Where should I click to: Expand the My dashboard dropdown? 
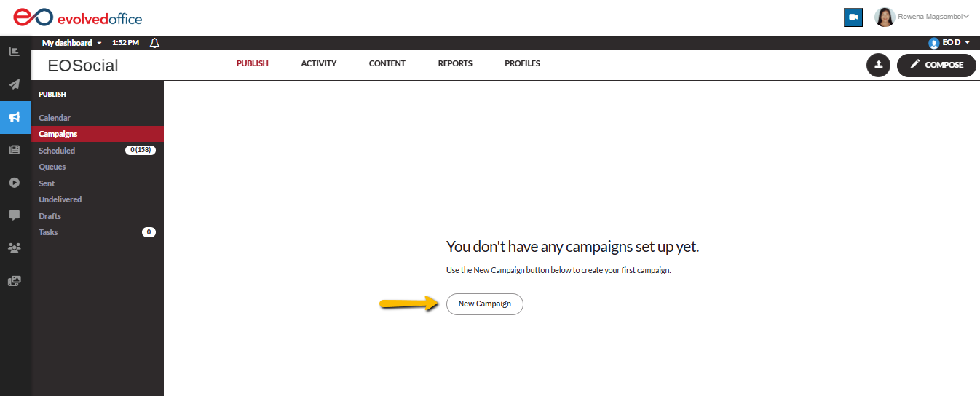coord(72,43)
